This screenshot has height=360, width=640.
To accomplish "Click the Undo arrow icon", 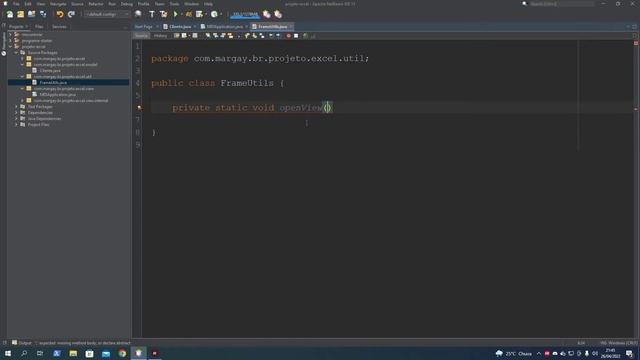I will [60, 14].
